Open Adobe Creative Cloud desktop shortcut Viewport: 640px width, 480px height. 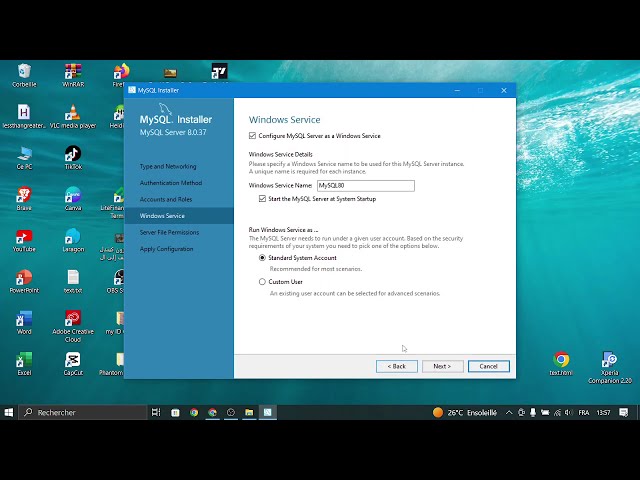(x=73, y=326)
